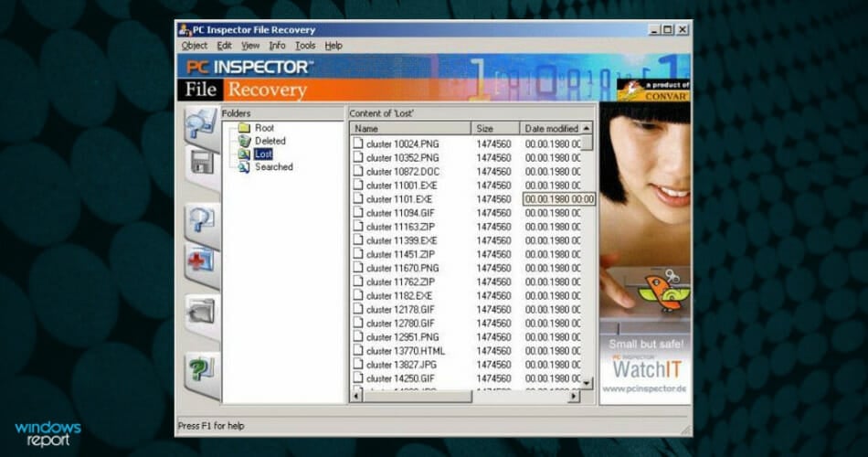Open the Info menu
Viewport: 868px width, 457px height.
pos(278,46)
